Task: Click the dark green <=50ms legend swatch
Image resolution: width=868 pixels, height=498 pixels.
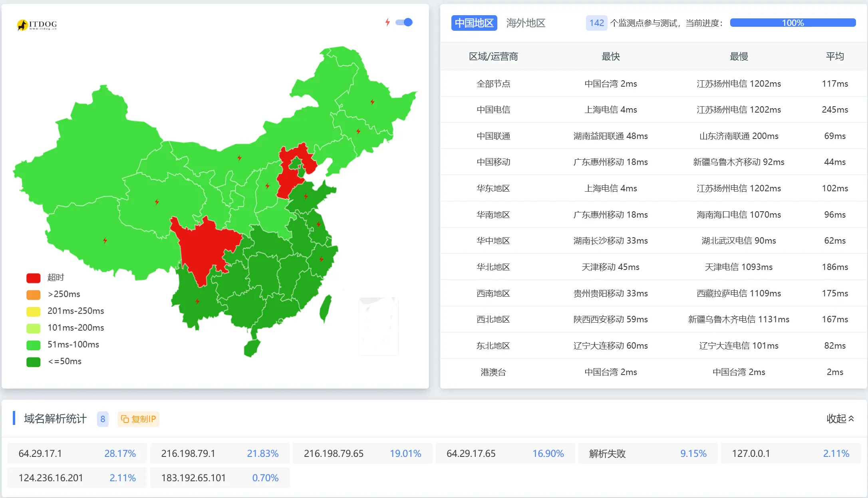Action: coord(34,362)
